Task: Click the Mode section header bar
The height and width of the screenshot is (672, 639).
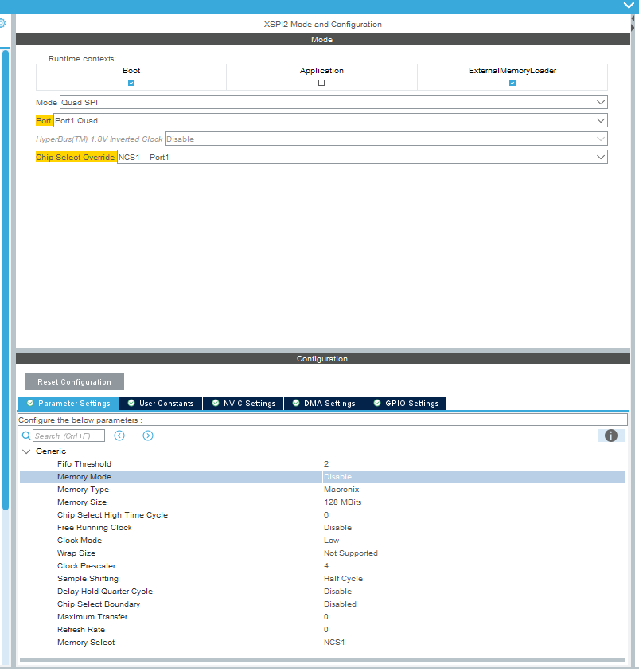Action: pos(323,39)
